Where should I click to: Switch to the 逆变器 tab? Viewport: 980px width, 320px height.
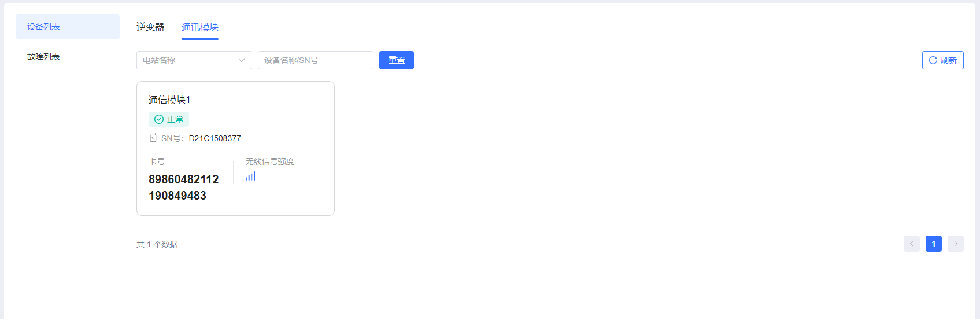pos(150,27)
